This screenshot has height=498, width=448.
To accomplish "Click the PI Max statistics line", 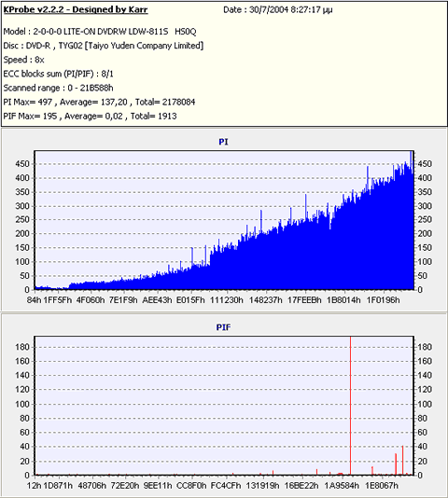I will point(99,102).
